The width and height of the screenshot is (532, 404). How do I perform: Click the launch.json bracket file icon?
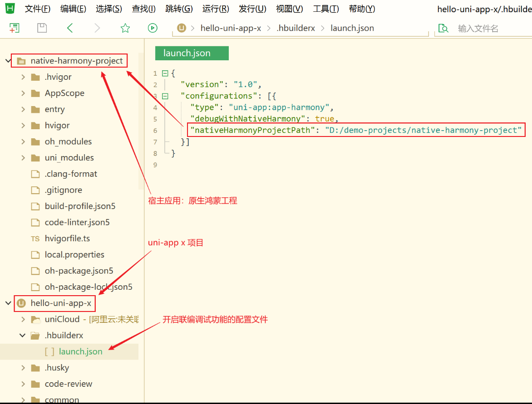point(49,351)
